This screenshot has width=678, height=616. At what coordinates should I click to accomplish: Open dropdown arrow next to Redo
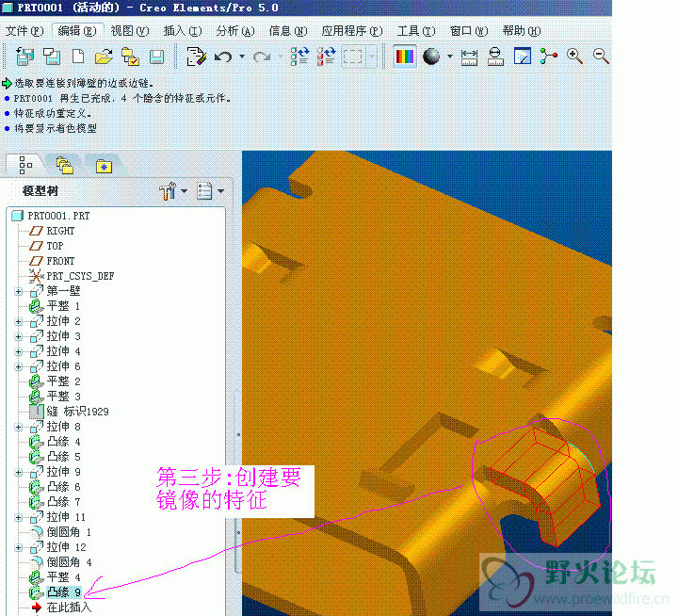coord(281,57)
